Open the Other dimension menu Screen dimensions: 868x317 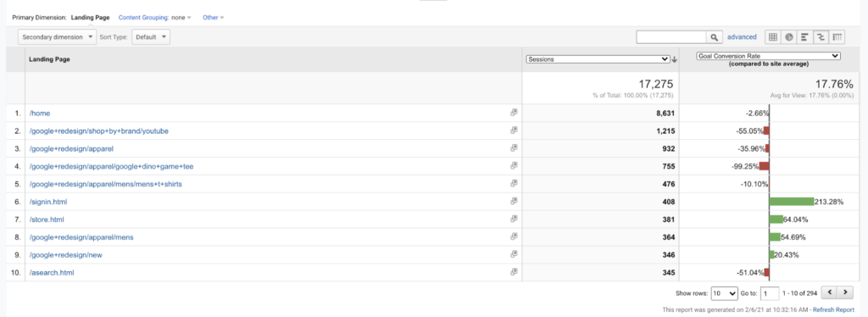[x=213, y=17]
